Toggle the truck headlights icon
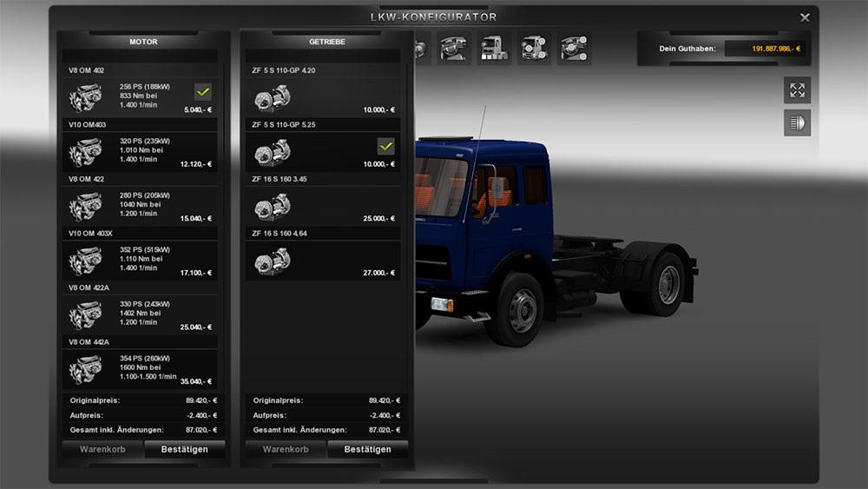Viewport: 868px width, 489px height. pos(797,123)
